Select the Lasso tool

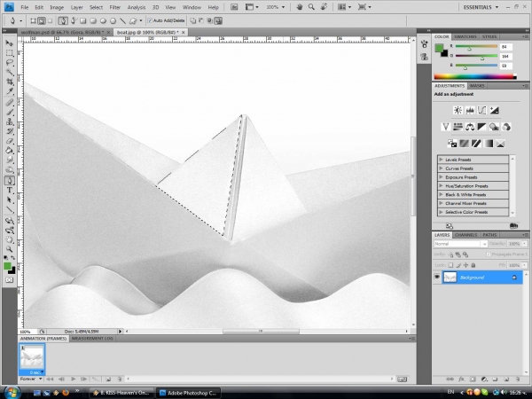click(x=9, y=63)
